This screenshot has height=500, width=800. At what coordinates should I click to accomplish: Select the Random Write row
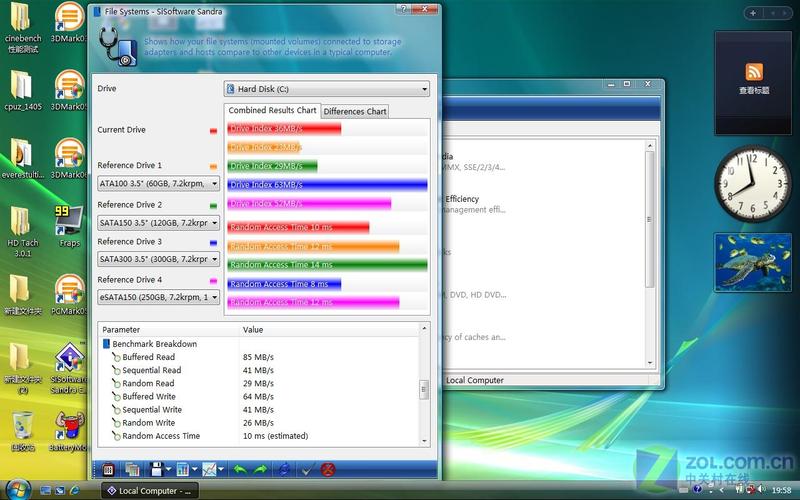(x=260, y=423)
